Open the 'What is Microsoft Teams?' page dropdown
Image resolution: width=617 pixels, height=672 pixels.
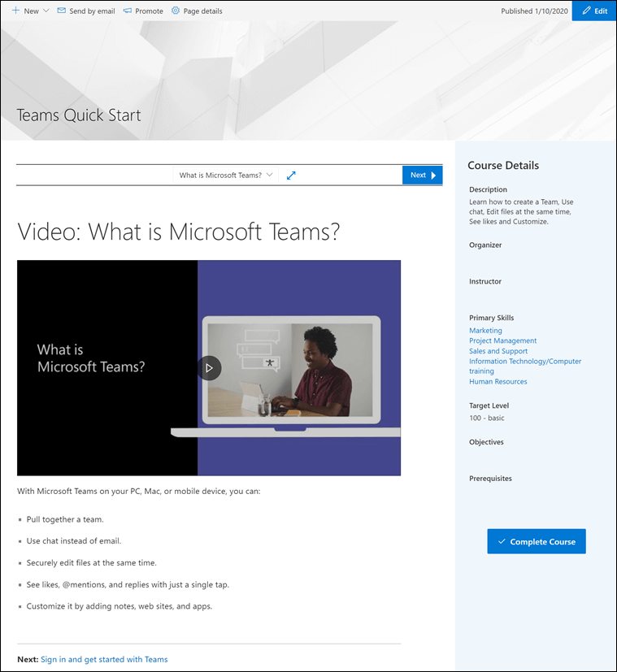pos(225,175)
